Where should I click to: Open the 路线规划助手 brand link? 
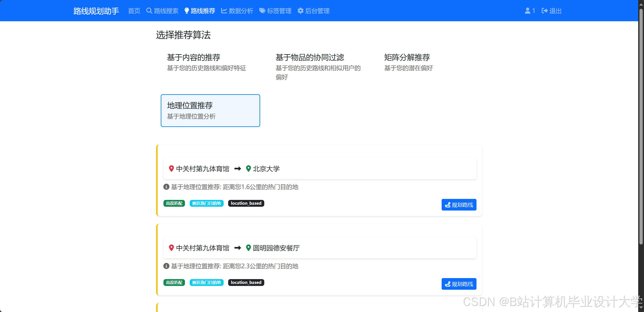96,11
